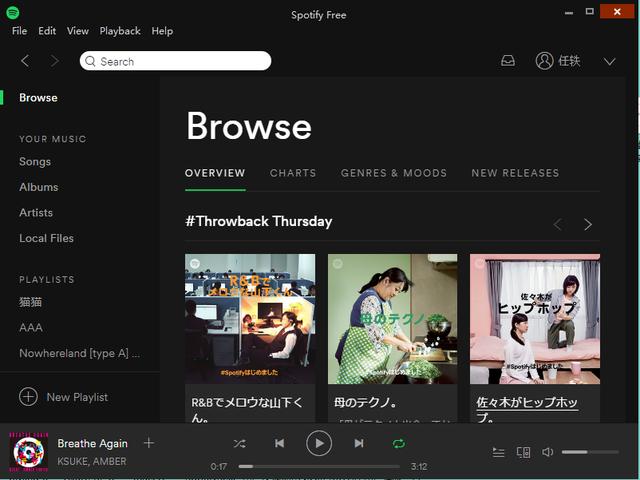Click the username 任铁
This screenshot has width=640, height=480.
tap(569, 61)
